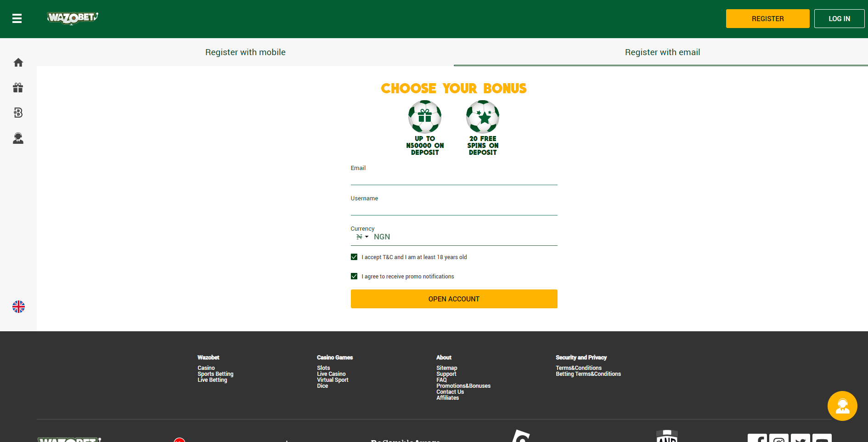This screenshot has width=868, height=442.
Task: Open the B bonus sidebar icon
Action: coord(18,113)
